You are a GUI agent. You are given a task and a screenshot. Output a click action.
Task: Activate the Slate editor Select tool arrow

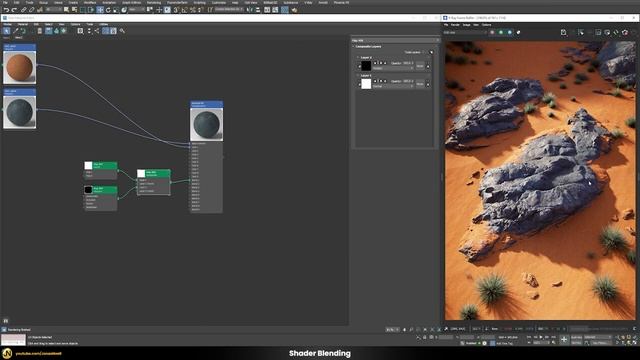coord(7,31)
